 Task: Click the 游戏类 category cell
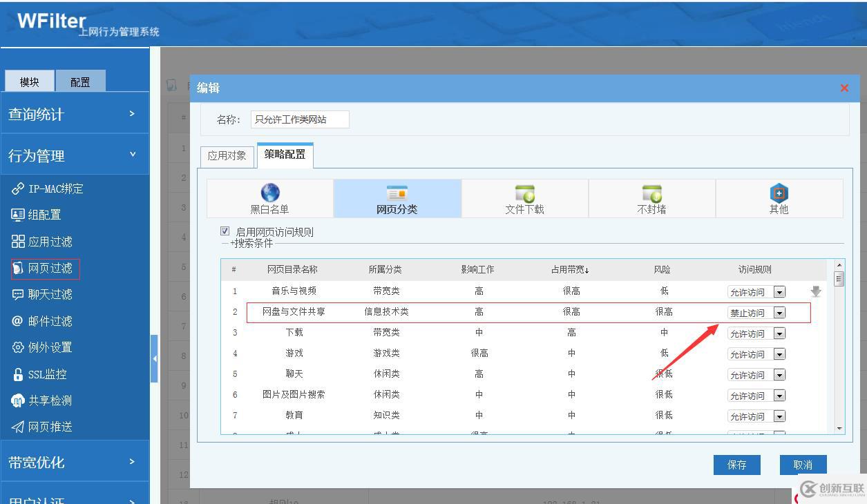coord(386,353)
